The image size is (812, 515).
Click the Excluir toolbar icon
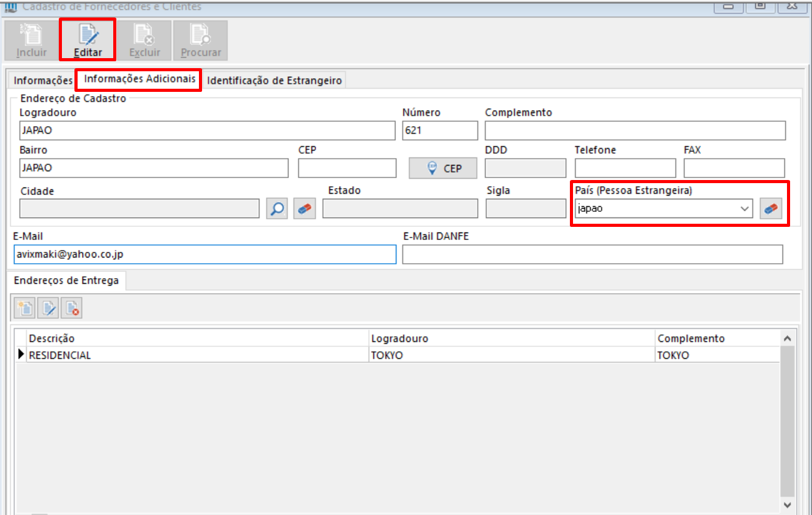click(145, 40)
